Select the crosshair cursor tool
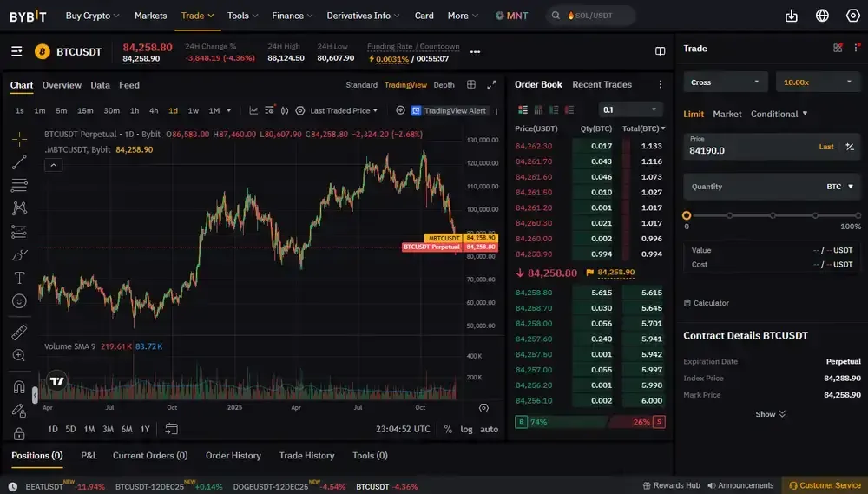Viewport: 868px width, 494px height. tap(19, 138)
